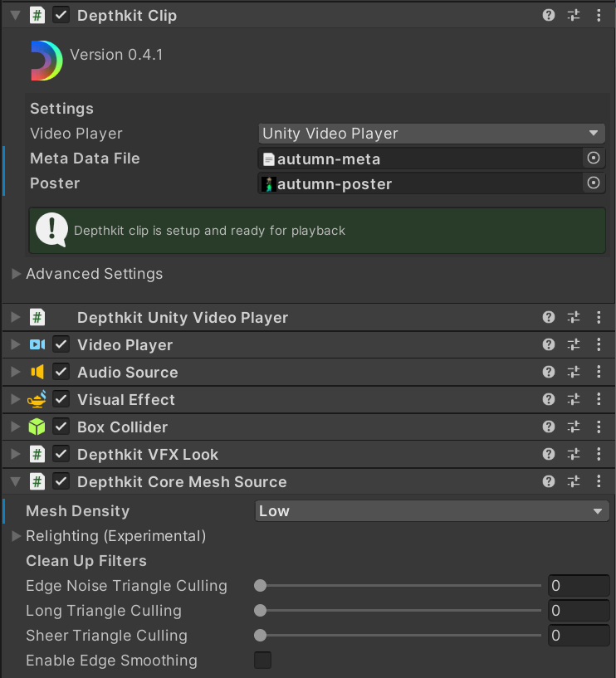Click the Edge Noise Triangle Culling slider
The height and width of the screenshot is (678, 616).
pyautogui.click(x=400, y=586)
